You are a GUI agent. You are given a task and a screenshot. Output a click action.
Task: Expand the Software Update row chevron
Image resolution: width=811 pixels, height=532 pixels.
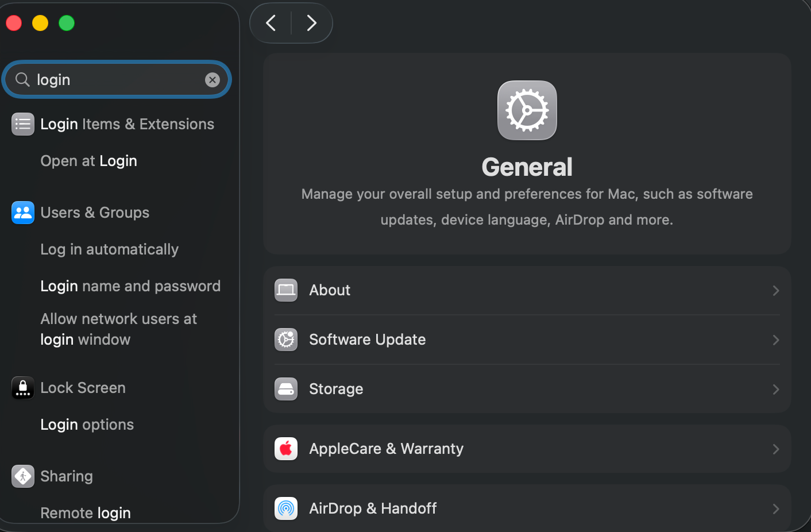tap(775, 340)
